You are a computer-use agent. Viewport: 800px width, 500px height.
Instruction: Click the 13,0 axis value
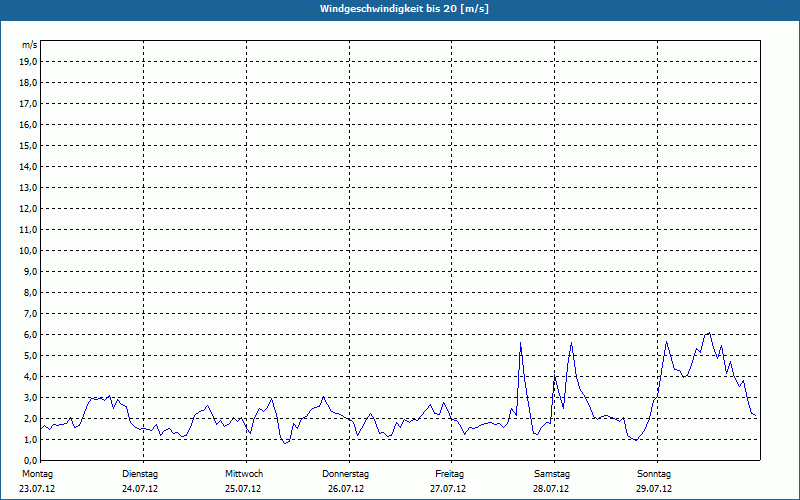pos(28,187)
